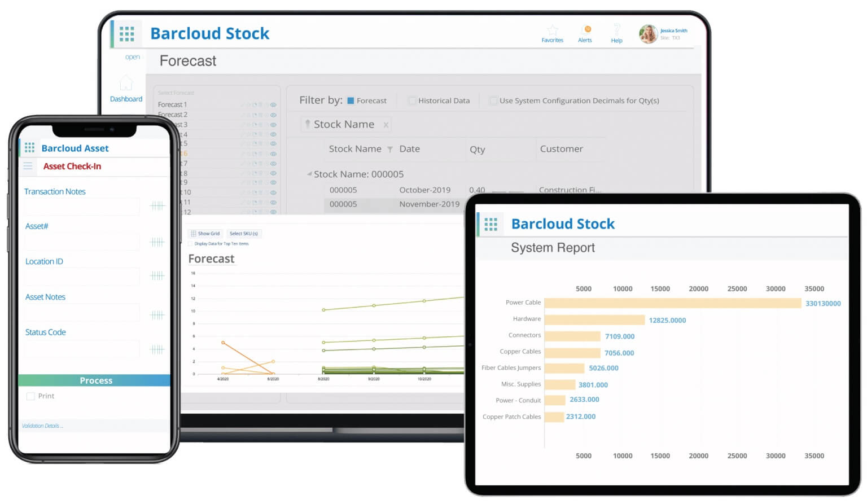
Task: Click filter funnel icon on Stock Name column
Action: [x=389, y=150]
